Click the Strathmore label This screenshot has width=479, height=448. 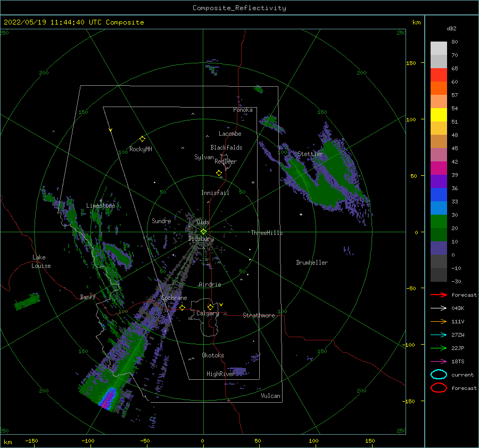[x=259, y=315]
